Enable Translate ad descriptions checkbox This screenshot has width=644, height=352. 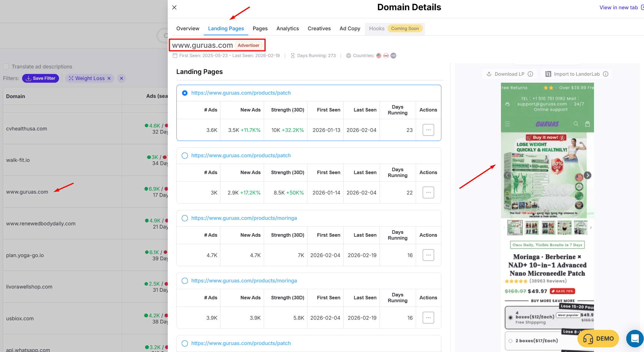click(x=6, y=67)
